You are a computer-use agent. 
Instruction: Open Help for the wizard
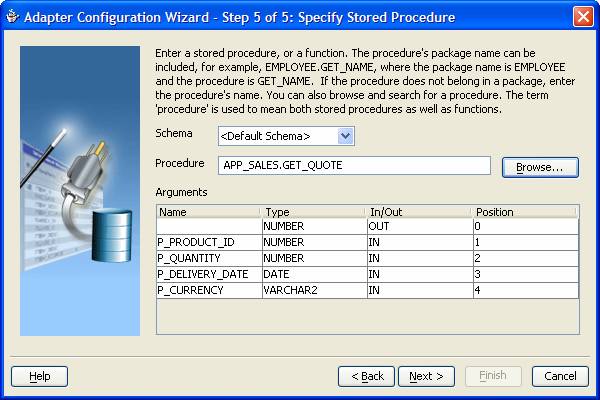[x=39, y=376]
